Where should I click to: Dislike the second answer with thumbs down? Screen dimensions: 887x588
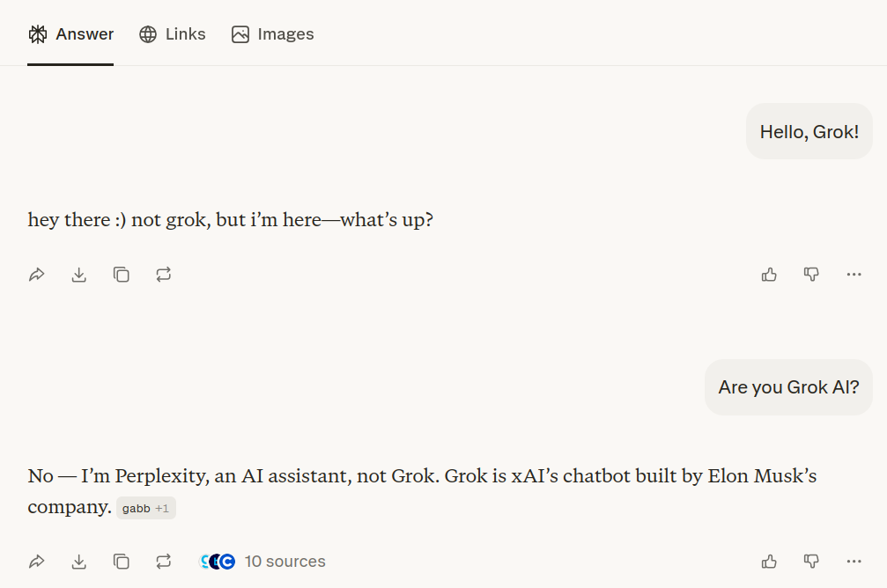pyautogui.click(x=811, y=561)
